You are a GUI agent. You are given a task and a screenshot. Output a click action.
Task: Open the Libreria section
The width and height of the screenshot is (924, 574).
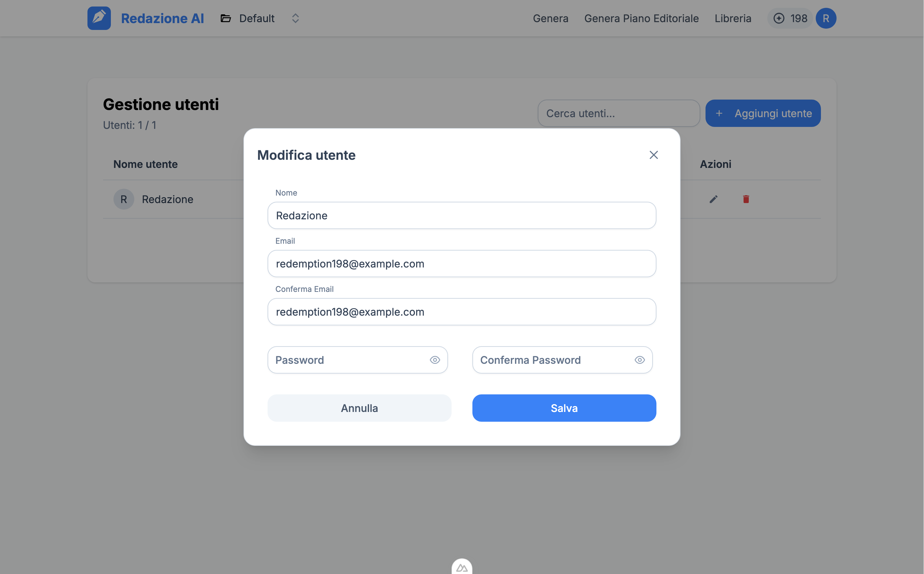pos(733,18)
